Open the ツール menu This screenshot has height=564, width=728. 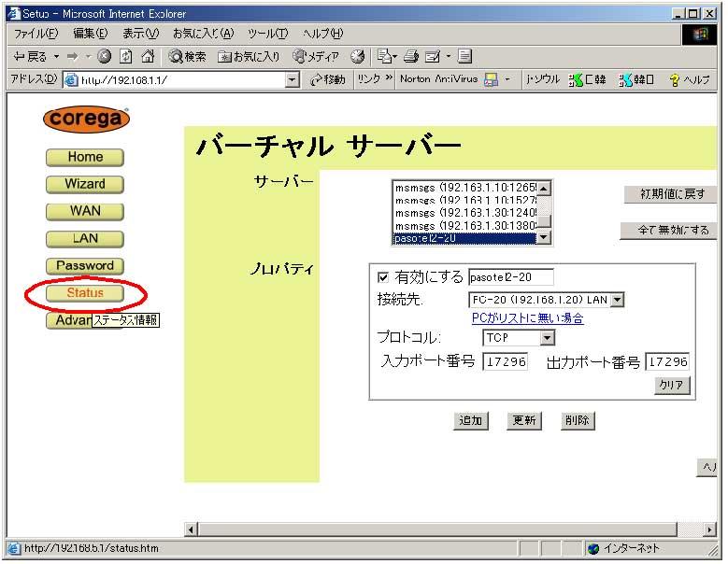[268, 34]
